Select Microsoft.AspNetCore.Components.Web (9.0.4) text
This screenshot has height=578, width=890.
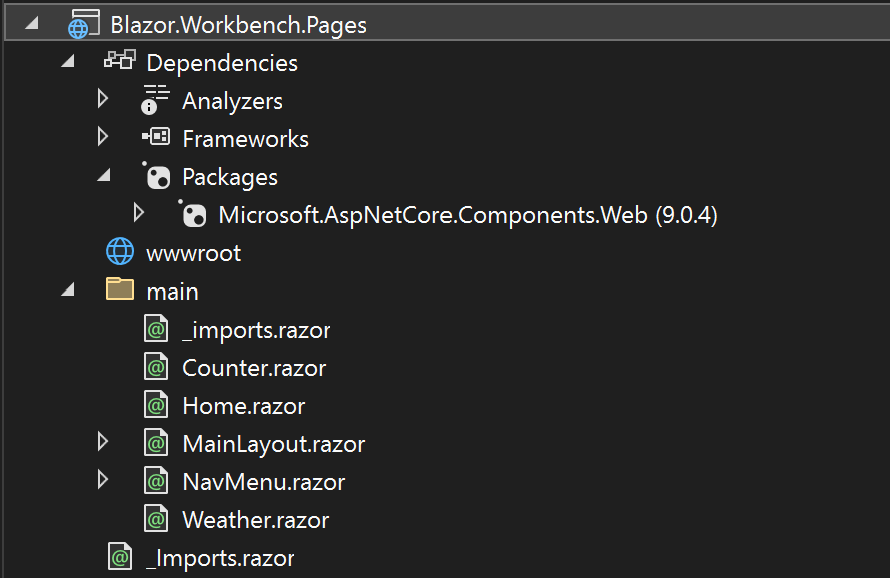pos(468,215)
